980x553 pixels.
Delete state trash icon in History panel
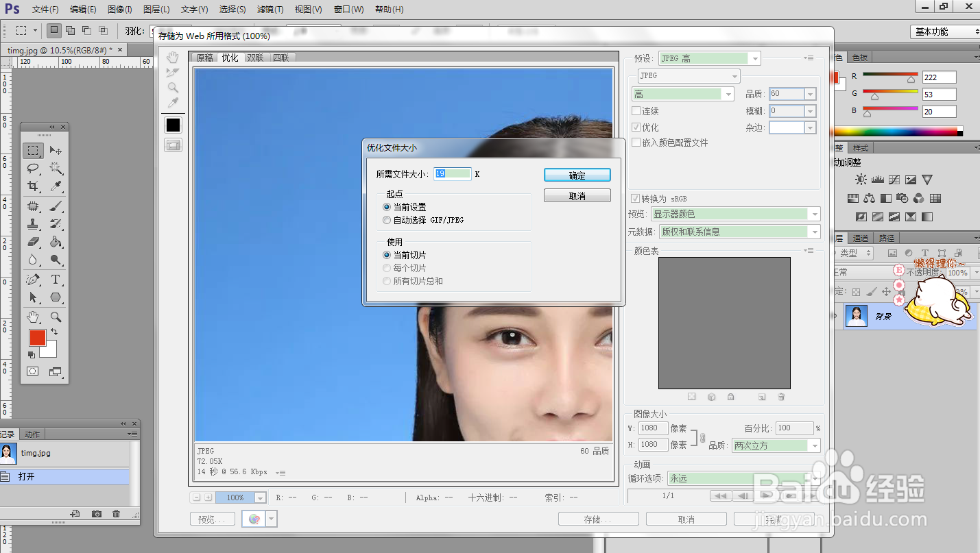click(x=117, y=514)
